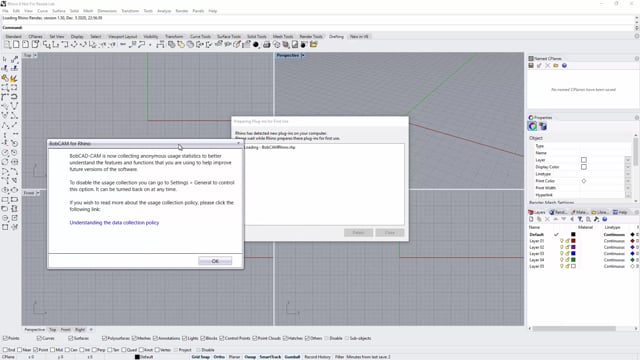This screenshot has width=640, height=360.
Task: Open the Help menu
Action: click(213, 11)
